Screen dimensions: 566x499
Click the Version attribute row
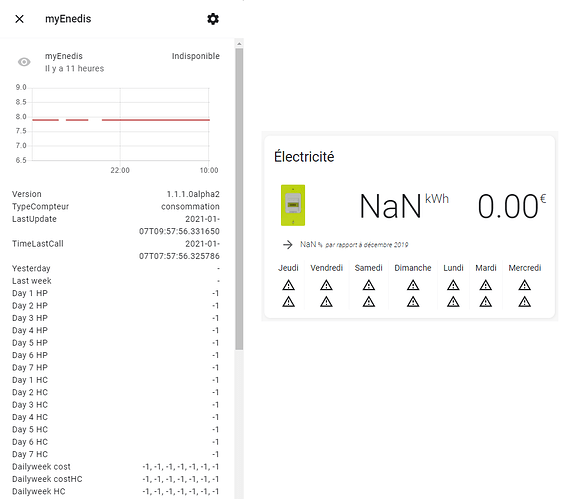pyautogui.click(x=116, y=194)
